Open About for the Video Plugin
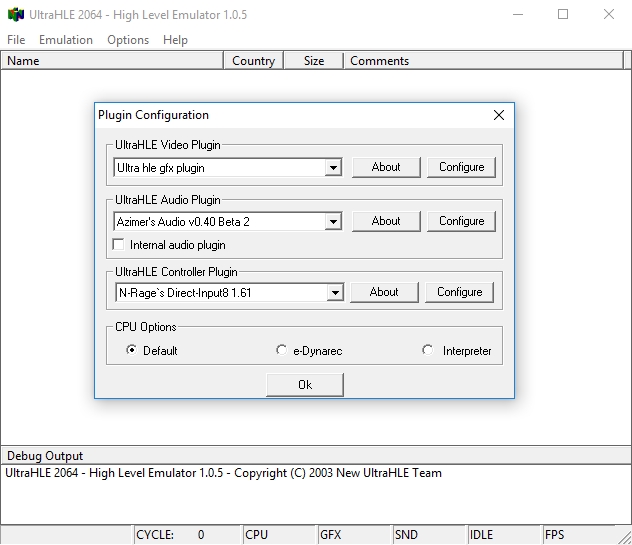632x545 pixels. (x=386, y=167)
